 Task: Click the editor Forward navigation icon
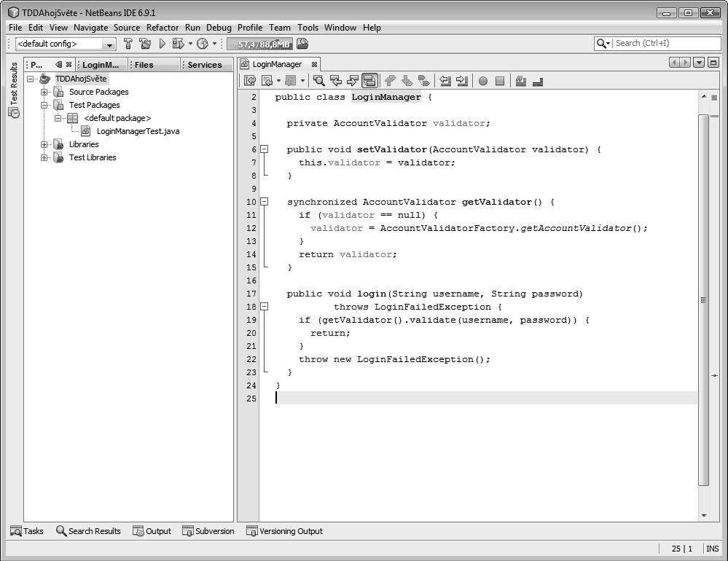(x=291, y=81)
